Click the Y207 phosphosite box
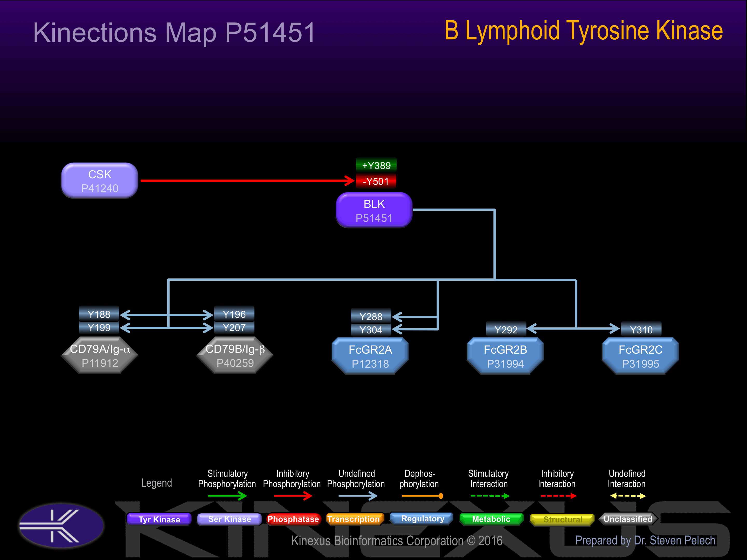Image resolution: width=747 pixels, height=560 pixels. pos(234,327)
